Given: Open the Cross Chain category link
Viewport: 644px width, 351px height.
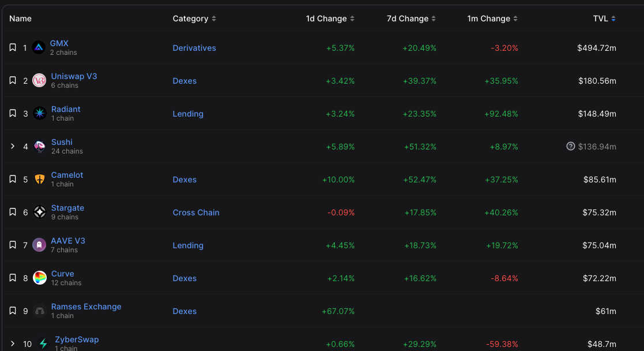Looking at the screenshot, I should tap(196, 212).
